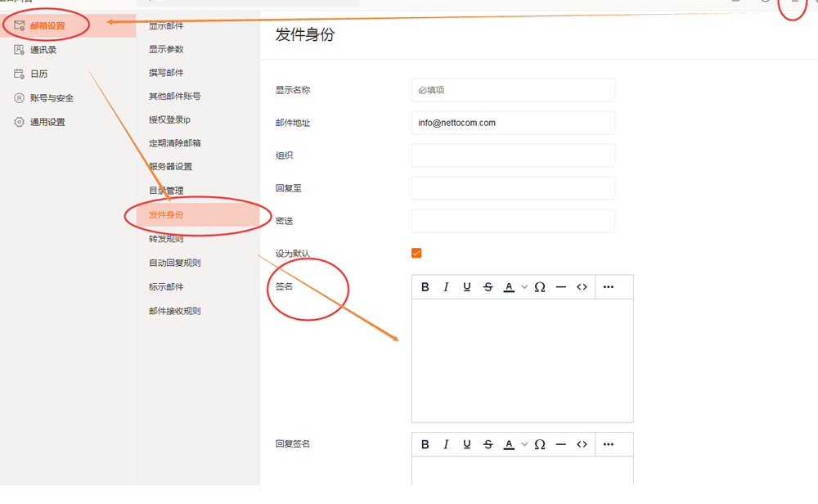The width and height of the screenshot is (818, 504).
Task: Uncheck the 设为默认 checkbox
Action: (x=416, y=253)
